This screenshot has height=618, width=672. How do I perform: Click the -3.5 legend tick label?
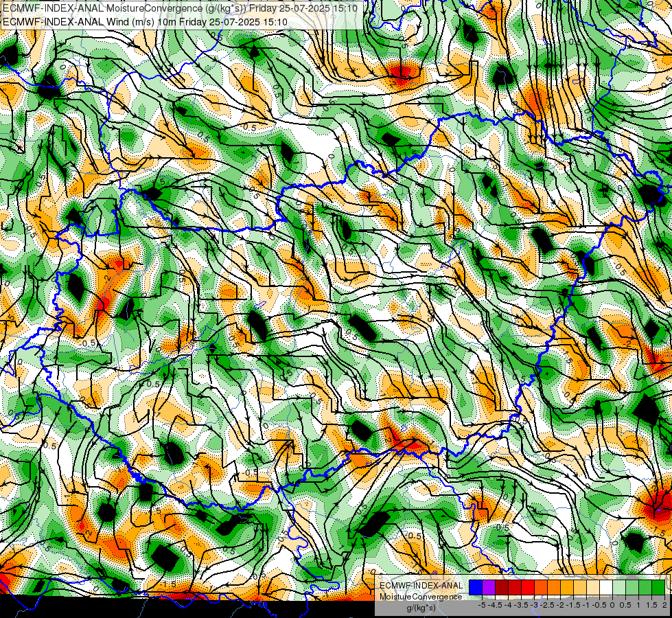pyautogui.click(x=522, y=605)
